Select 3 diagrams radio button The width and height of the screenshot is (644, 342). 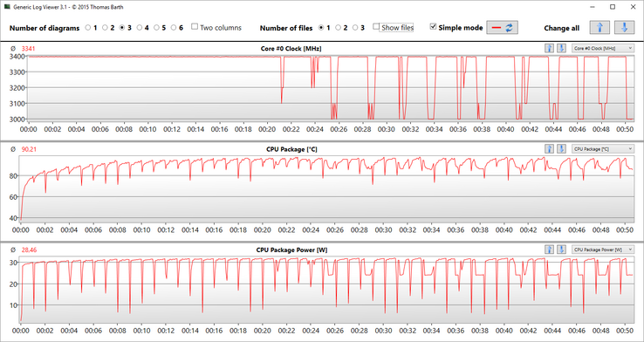tap(121, 28)
